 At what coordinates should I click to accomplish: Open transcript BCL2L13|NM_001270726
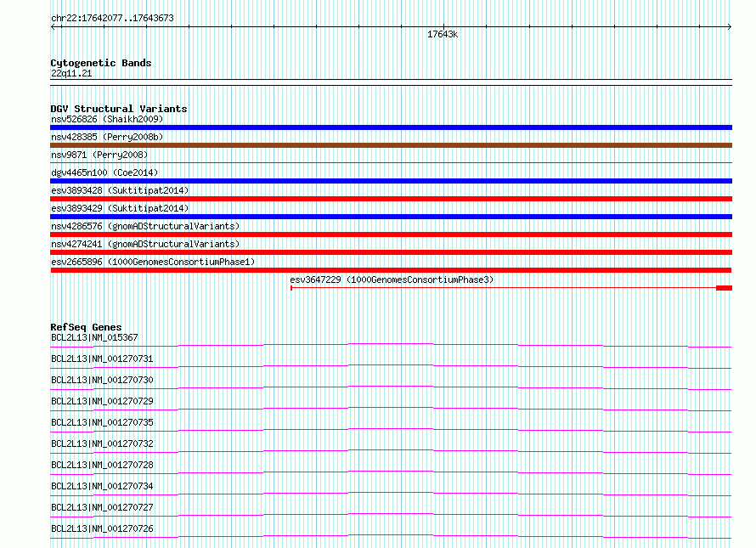[x=102, y=528]
